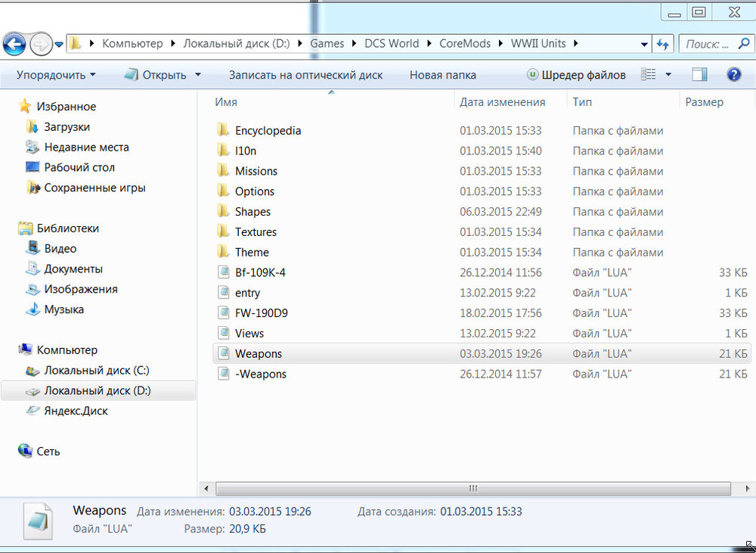The image size is (756, 553).
Task: Select the Views LUA file icon
Action: click(x=223, y=333)
